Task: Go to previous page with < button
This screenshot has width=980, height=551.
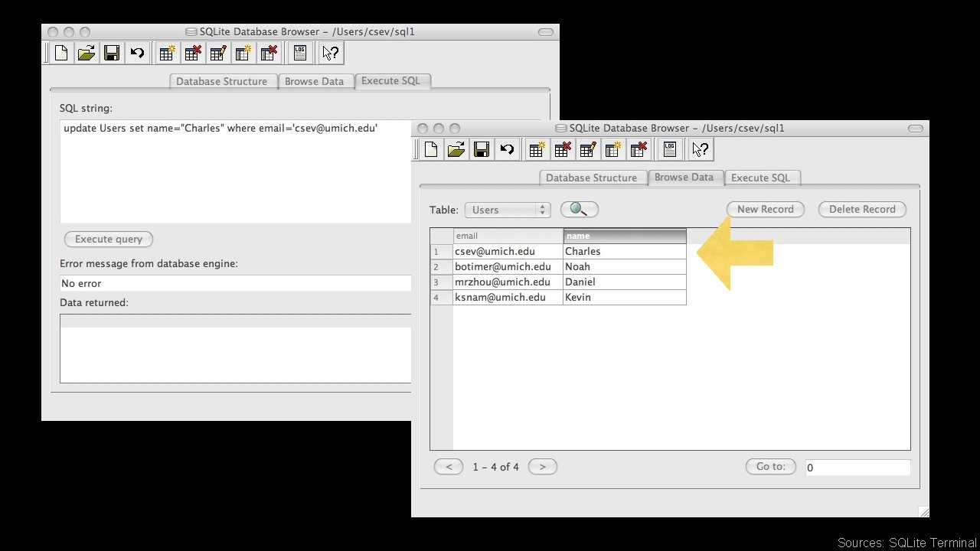Action: tap(449, 466)
